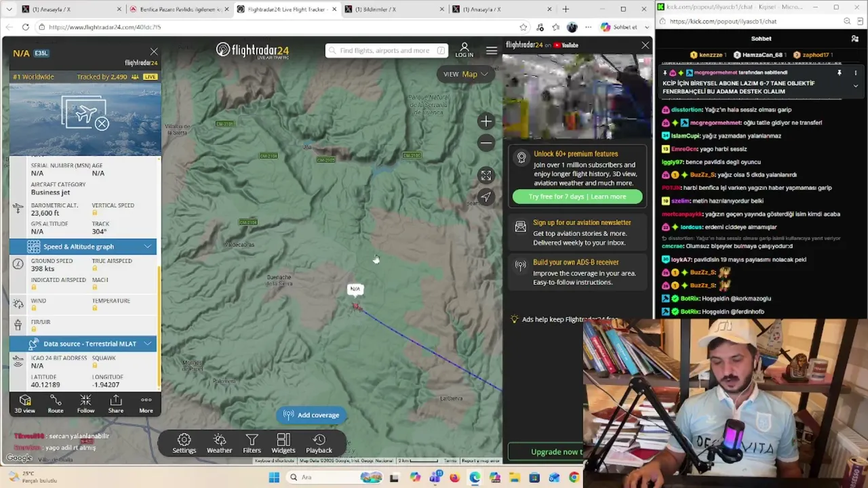868x488 pixels.
Task: Open flight Playback
Action: tap(319, 444)
